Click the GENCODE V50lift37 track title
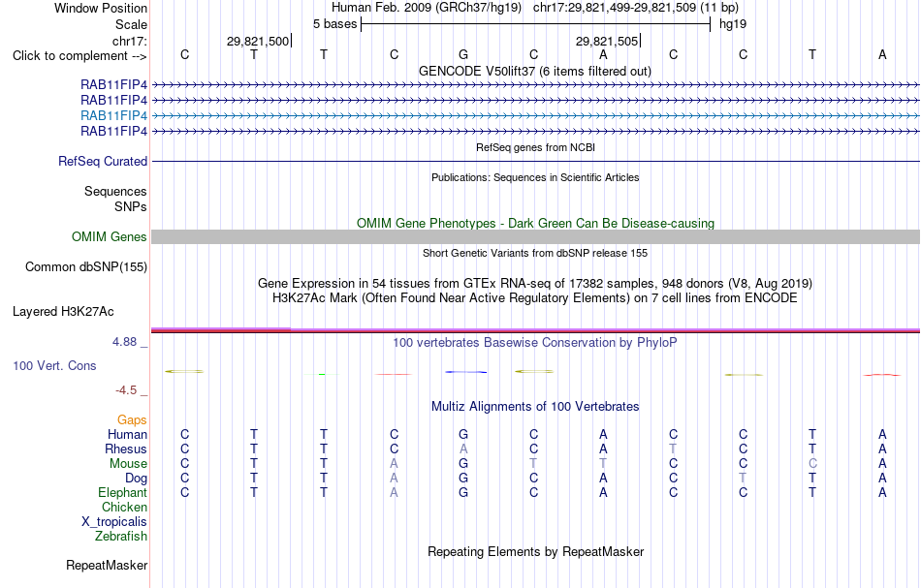Viewport: 921px width, 588px height. click(534, 71)
